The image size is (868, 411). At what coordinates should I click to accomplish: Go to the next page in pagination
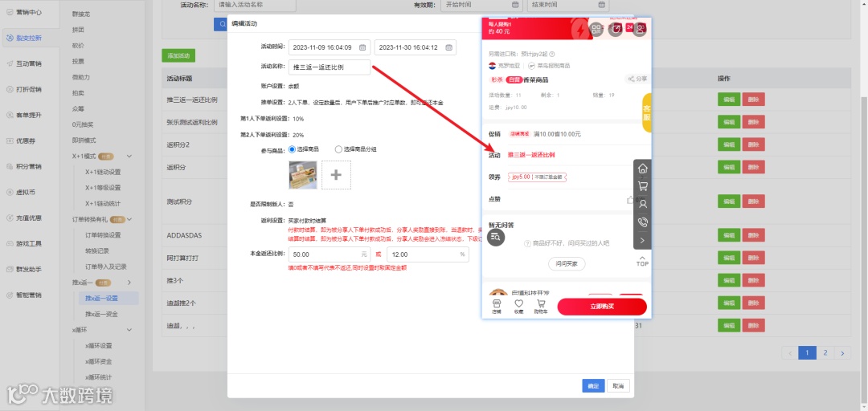(842, 353)
